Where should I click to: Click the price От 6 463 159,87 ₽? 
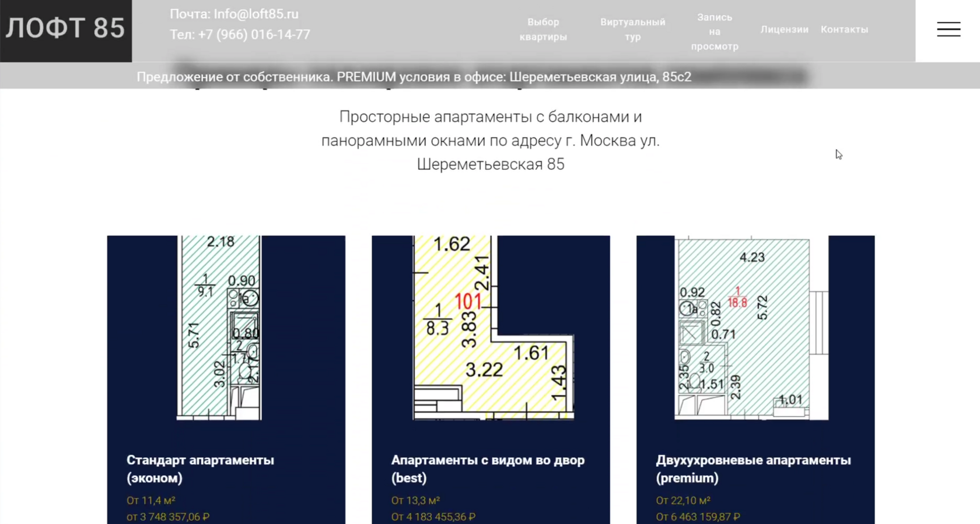click(698, 516)
